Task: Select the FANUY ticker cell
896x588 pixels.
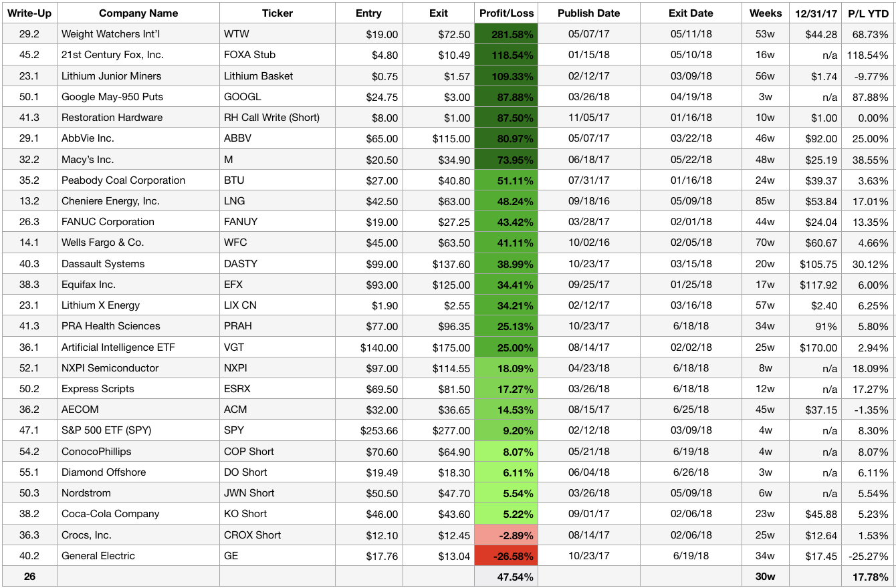Action: (277, 222)
